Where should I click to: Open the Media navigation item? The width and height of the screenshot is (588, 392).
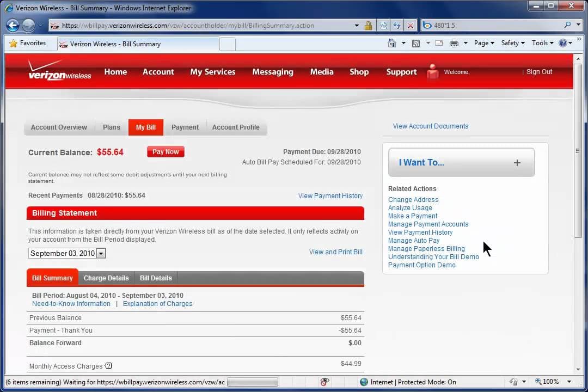[x=322, y=72]
